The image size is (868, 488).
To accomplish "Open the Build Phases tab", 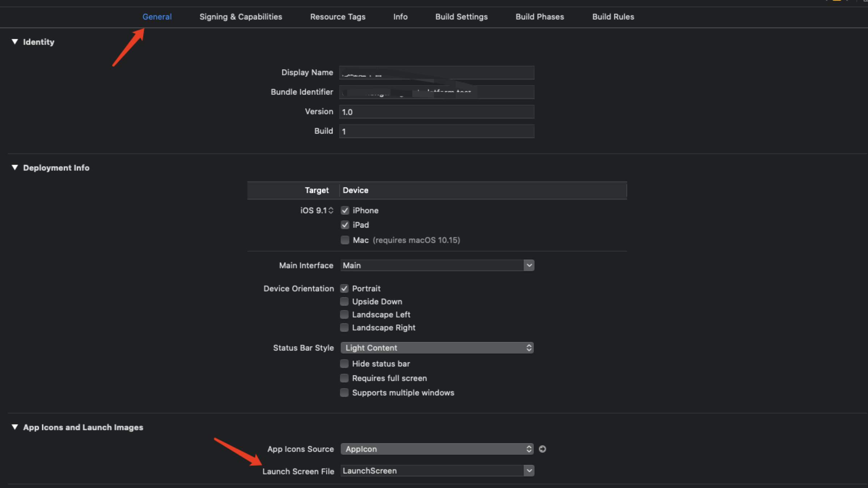I will click(539, 17).
